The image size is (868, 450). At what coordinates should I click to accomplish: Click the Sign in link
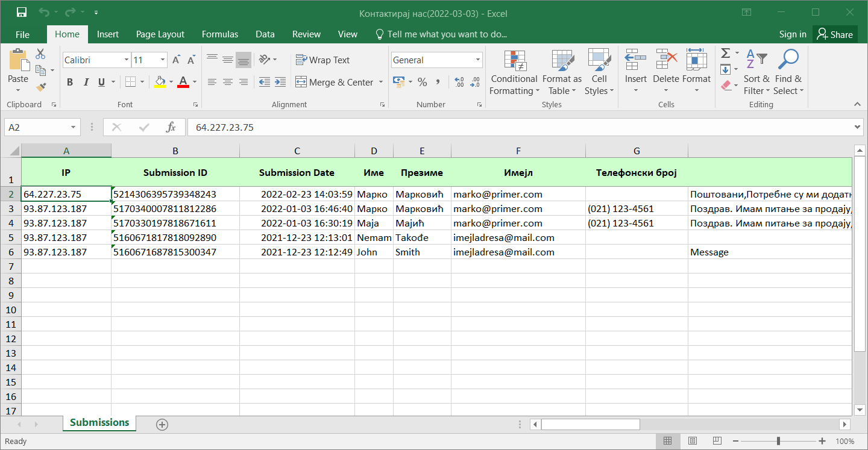[x=793, y=34]
